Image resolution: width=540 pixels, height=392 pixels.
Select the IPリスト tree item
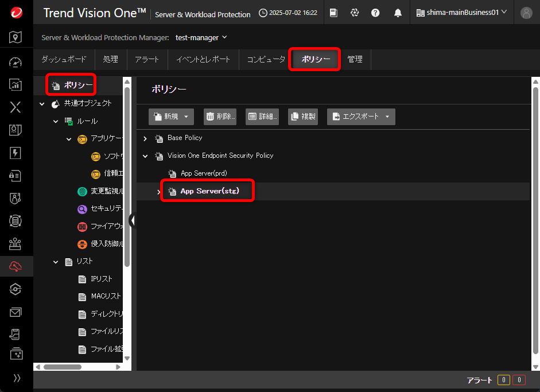click(x=101, y=279)
